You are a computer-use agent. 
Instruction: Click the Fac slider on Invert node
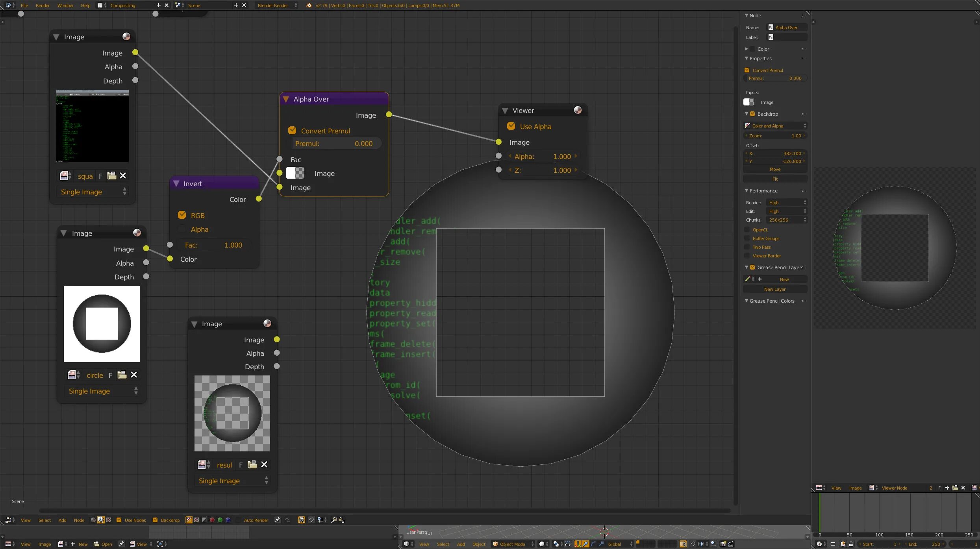(x=213, y=245)
